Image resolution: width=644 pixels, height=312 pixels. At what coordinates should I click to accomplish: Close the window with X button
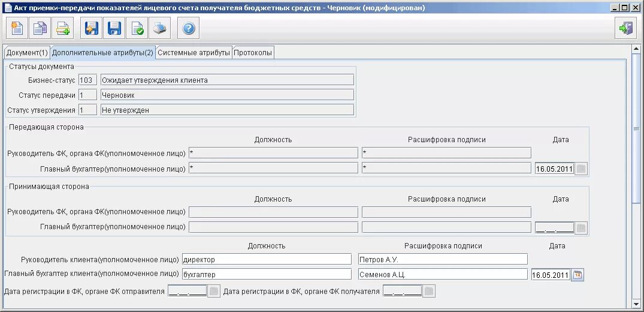pyautogui.click(x=634, y=8)
